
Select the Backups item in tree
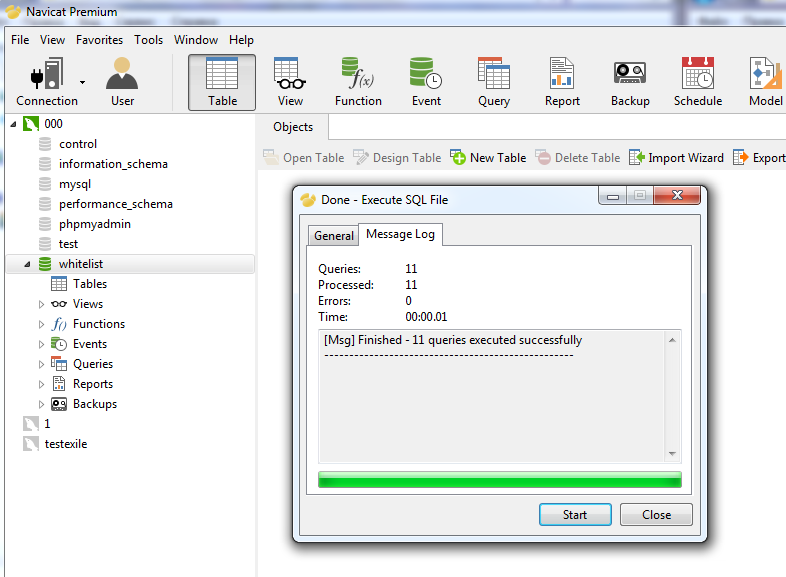point(95,404)
